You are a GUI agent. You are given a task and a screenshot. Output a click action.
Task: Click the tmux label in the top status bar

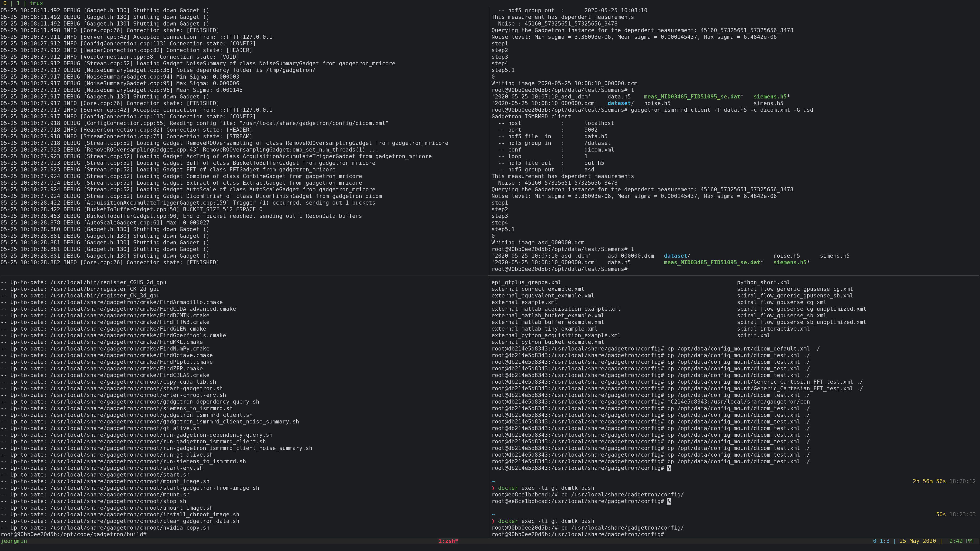click(x=37, y=3)
